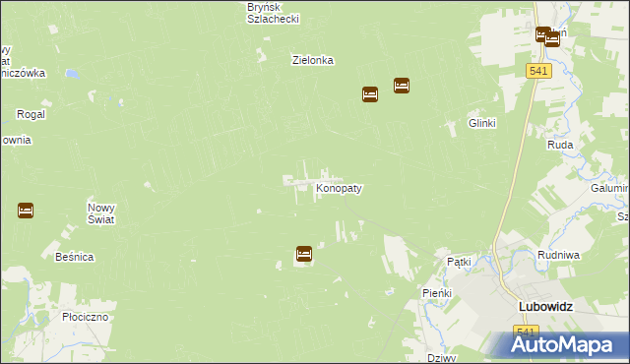
Task: Click the Rogal village label
Action: [31, 114]
